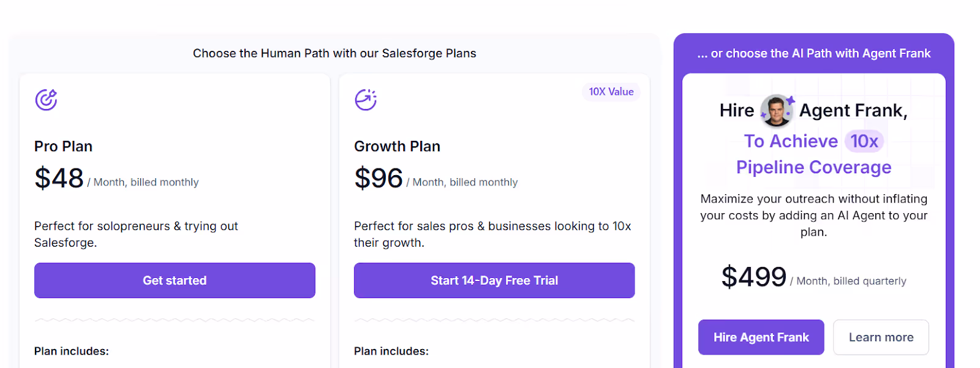Screen dimensions: 980x368
Task: Click the $96 price
Action: point(379,179)
